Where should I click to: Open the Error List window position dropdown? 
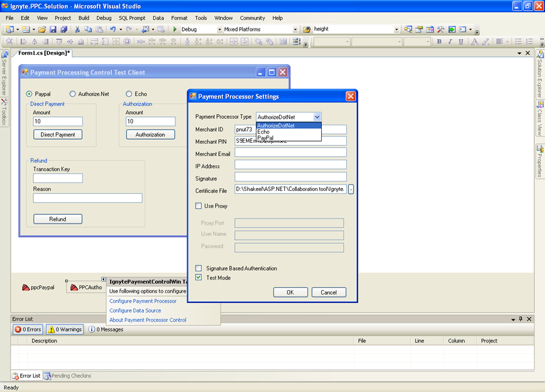pyautogui.click(x=514, y=319)
